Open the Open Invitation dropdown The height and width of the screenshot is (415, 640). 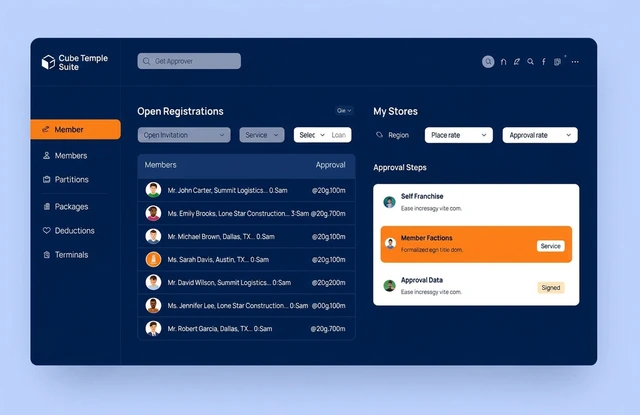coord(184,135)
